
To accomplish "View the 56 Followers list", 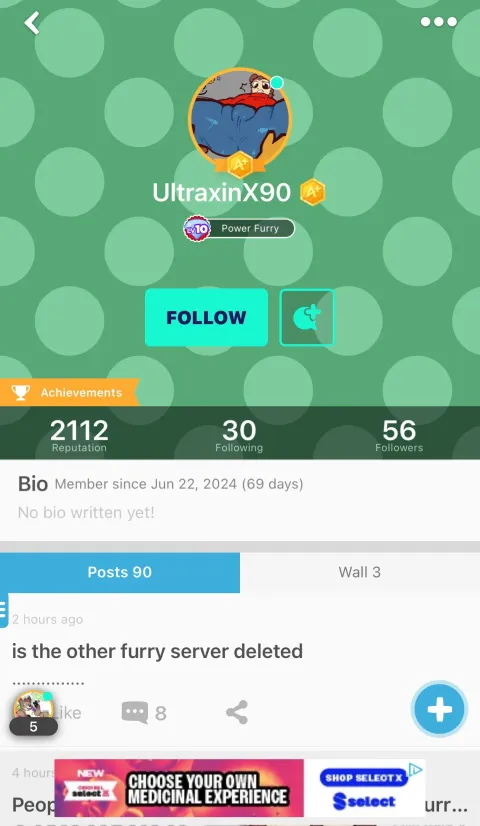I will 399,435.
